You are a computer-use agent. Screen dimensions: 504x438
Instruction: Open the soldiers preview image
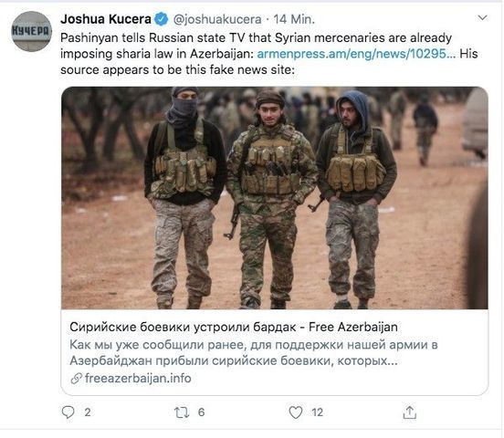275,198
